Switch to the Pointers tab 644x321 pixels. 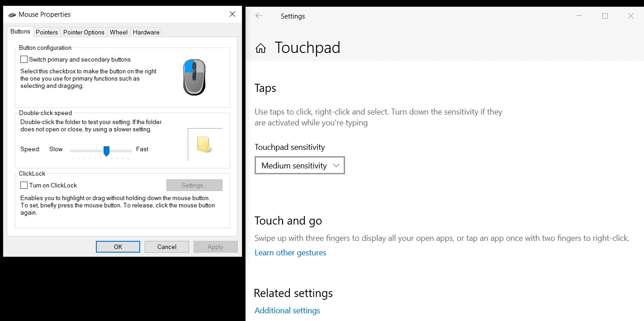pos(47,32)
